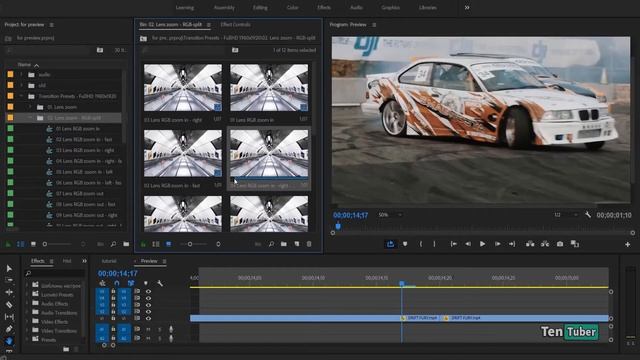Collapse the 02 Lens zoom RGB-split bin

click(30, 118)
